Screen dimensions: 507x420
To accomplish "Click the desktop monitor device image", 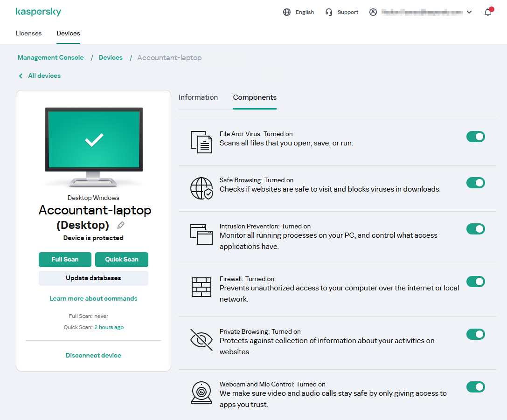I will pos(93,147).
